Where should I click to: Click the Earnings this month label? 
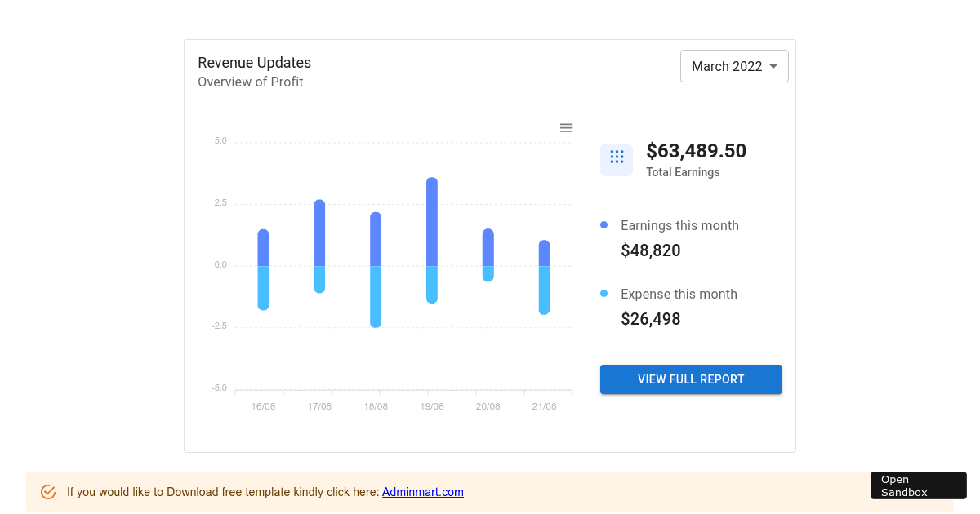pyautogui.click(x=679, y=225)
